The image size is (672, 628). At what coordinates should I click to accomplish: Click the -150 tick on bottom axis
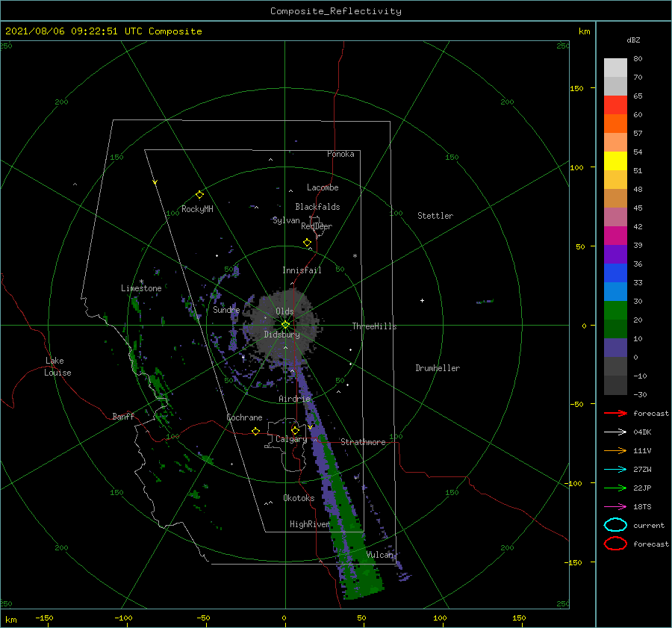pyautogui.click(x=44, y=618)
